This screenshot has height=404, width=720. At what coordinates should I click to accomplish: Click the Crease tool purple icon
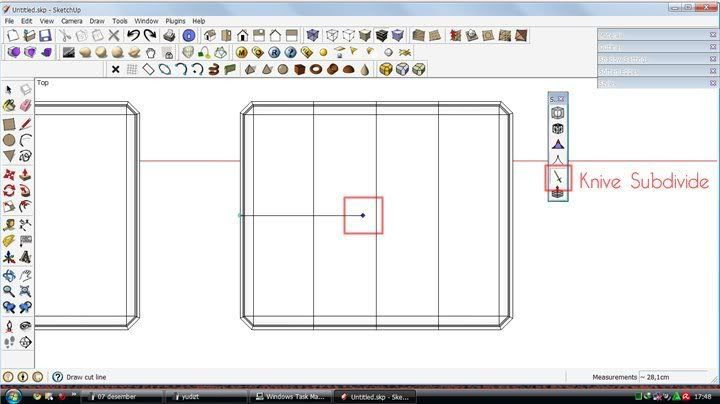558,145
